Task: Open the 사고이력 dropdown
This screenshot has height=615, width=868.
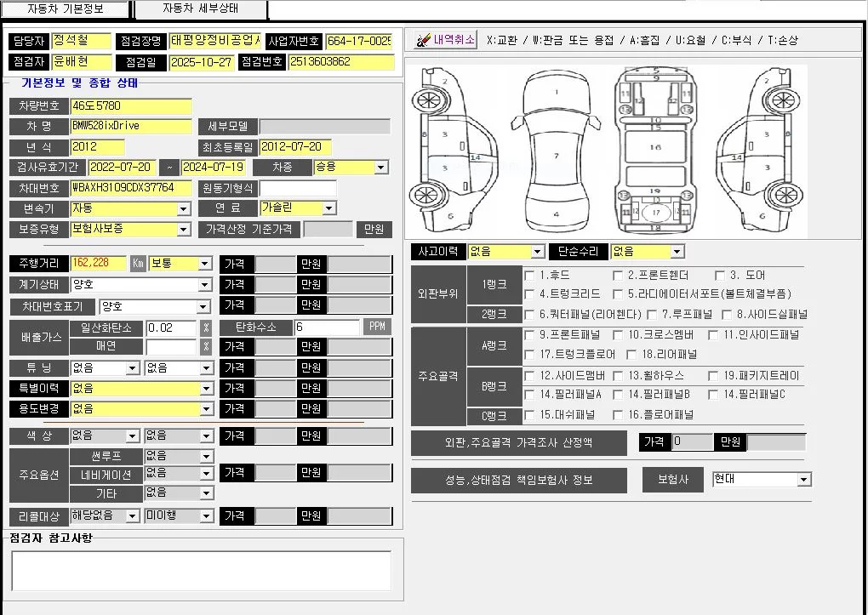Action: [536, 252]
